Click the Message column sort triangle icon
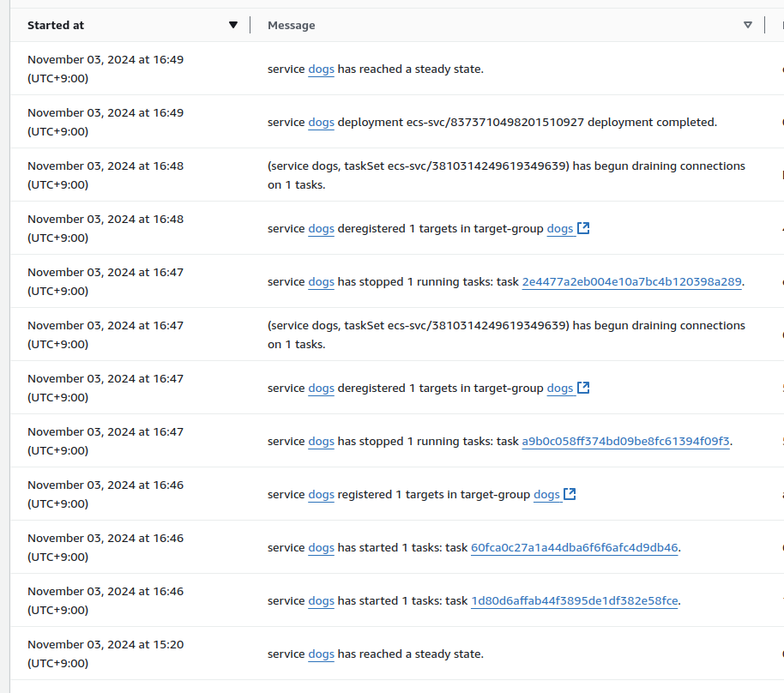This screenshot has width=784, height=693. (748, 26)
